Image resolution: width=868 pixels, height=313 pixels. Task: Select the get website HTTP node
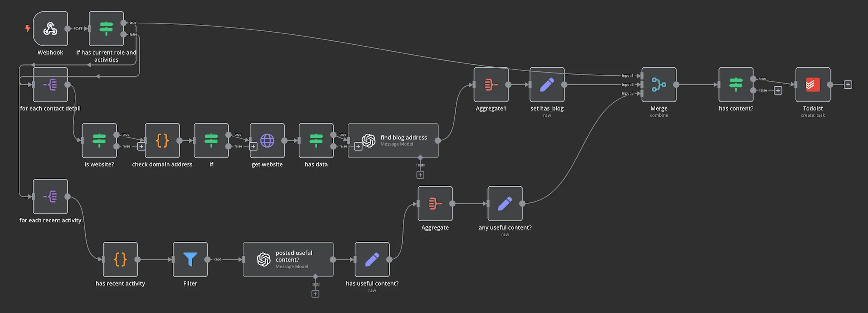(x=267, y=141)
